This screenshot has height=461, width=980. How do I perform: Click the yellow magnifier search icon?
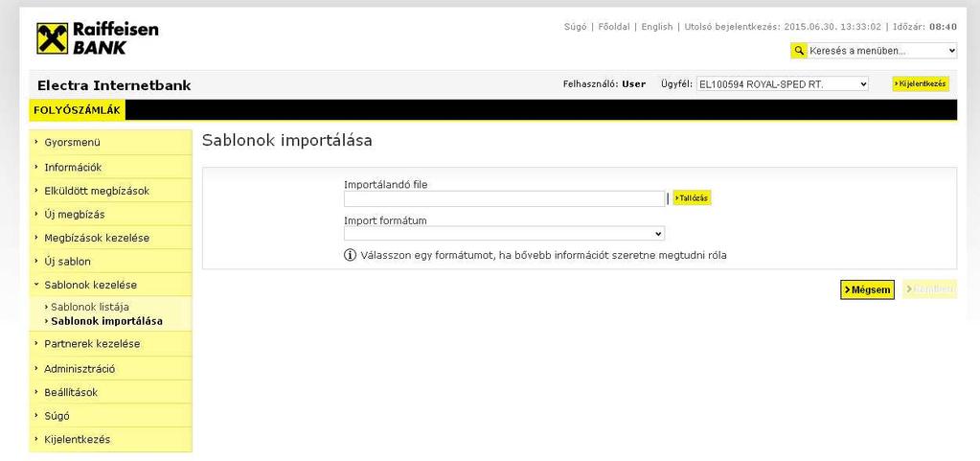tap(799, 51)
